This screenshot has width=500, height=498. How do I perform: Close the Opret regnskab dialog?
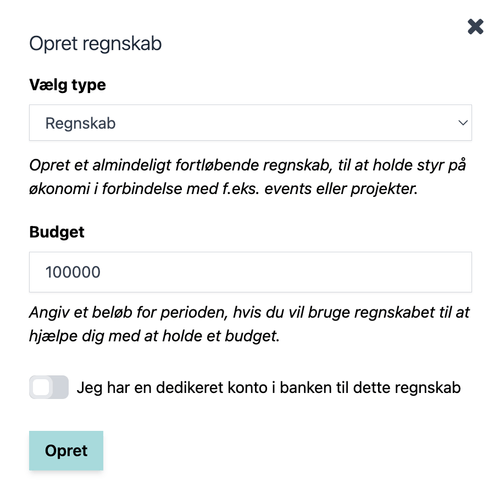[475, 27]
